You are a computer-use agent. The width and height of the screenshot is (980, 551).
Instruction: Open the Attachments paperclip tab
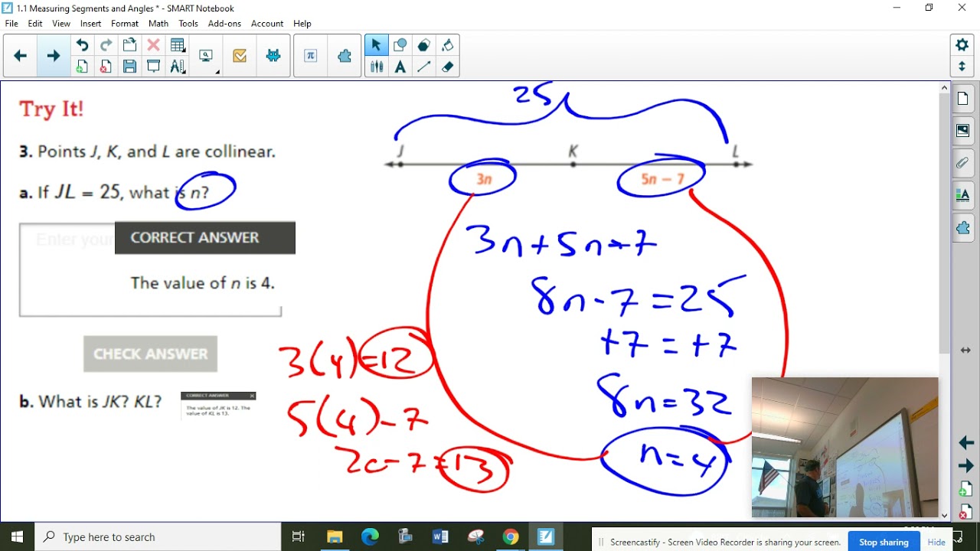(963, 163)
